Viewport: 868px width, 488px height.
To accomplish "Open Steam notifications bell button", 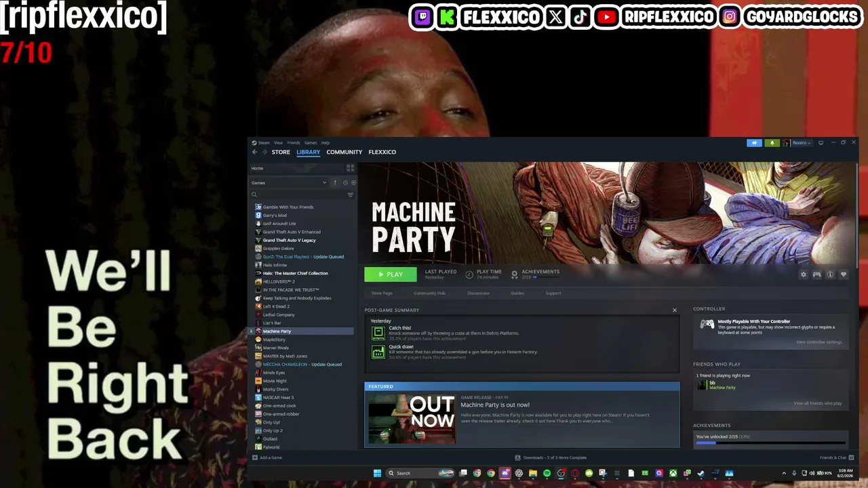I will (x=772, y=143).
